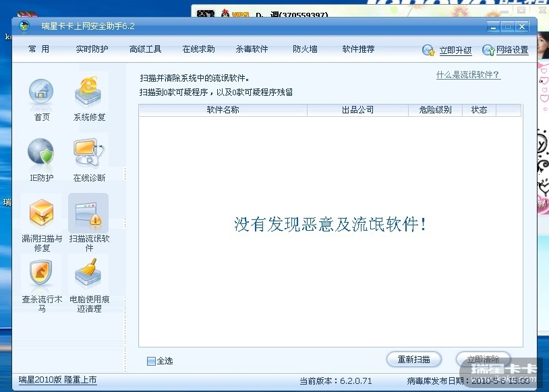Minimize the Rising Kaka window
Image resolution: width=549 pixels, height=392 pixels.
pyautogui.click(x=494, y=27)
